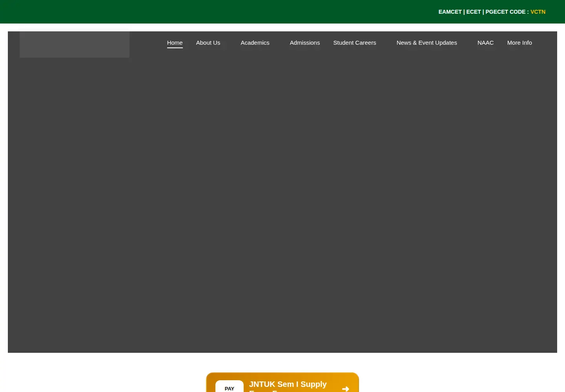
Task: Click the EAMCET | ECET | PGECET CODE text
Action: [483, 12]
